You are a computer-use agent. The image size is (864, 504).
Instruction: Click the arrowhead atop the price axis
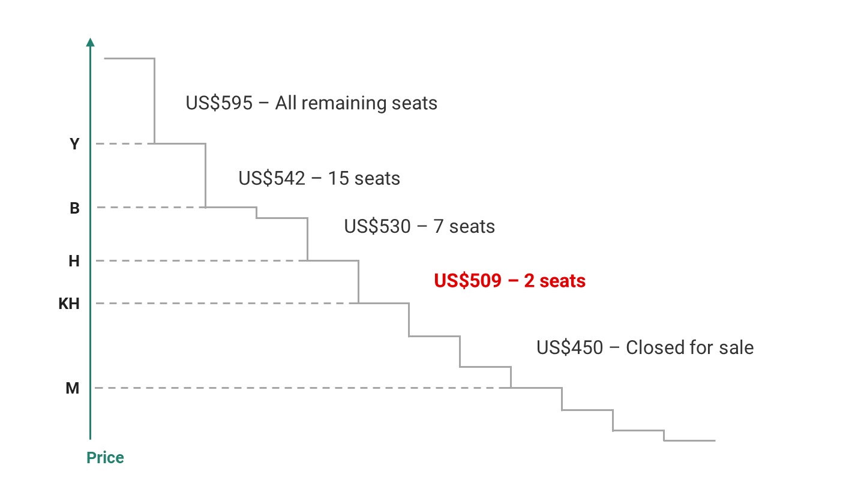(x=90, y=42)
